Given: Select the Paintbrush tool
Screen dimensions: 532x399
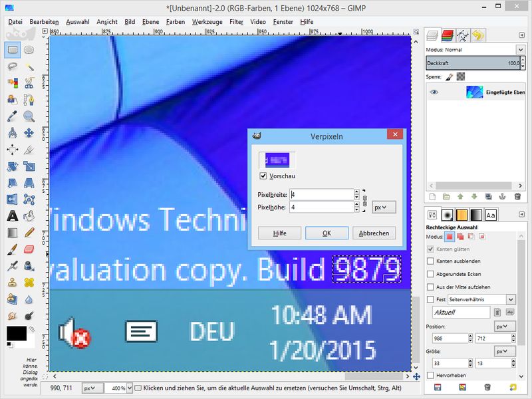Looking at the screenshot, I should pyautogui.click(x=13, y=249).
